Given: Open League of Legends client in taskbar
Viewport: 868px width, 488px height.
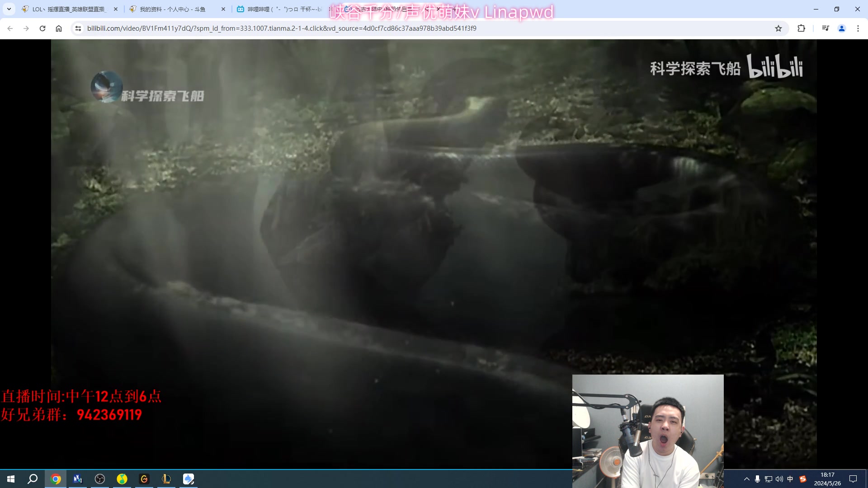Looking at the screenshot, I should tap(166, 479).
